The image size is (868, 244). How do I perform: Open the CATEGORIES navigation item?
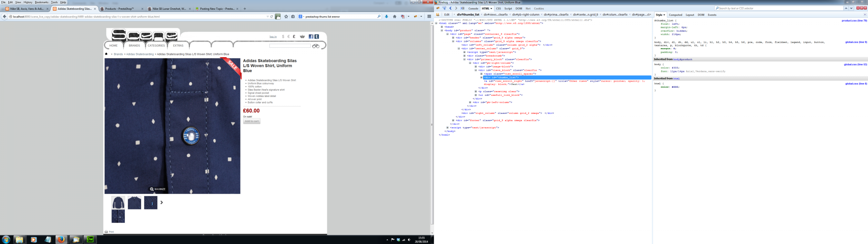(x=156, y=46)
